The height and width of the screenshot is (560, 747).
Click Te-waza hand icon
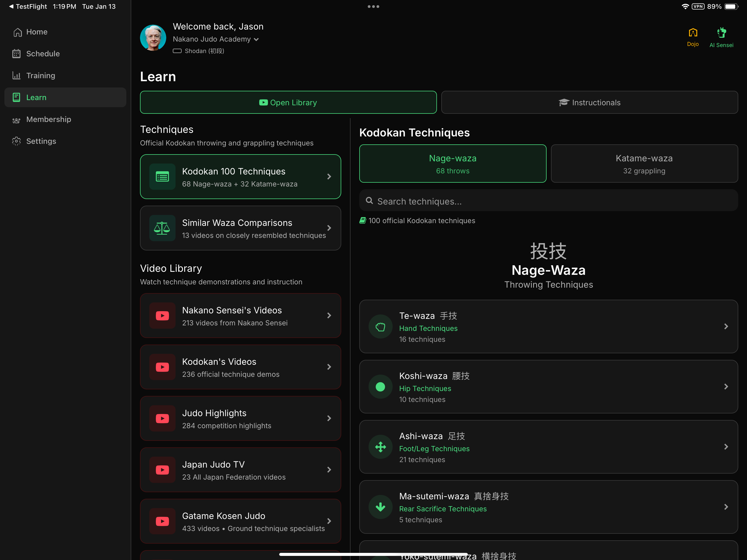click(381, 326)
